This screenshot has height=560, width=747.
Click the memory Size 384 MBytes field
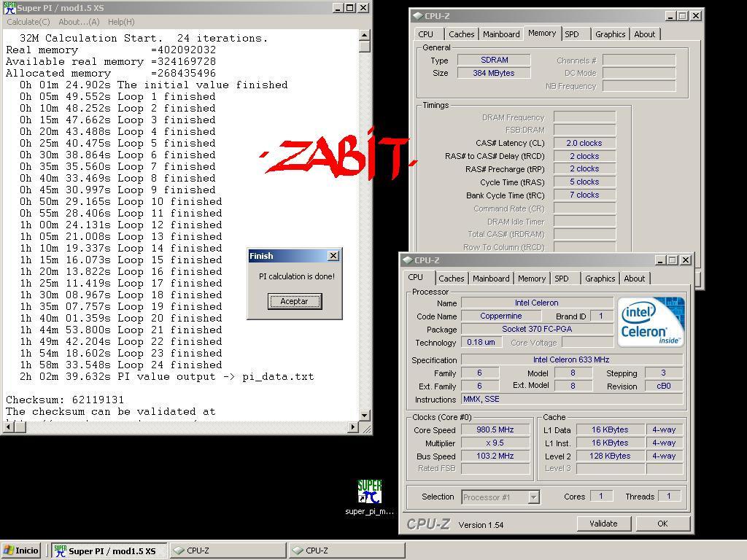pos(494,73)
